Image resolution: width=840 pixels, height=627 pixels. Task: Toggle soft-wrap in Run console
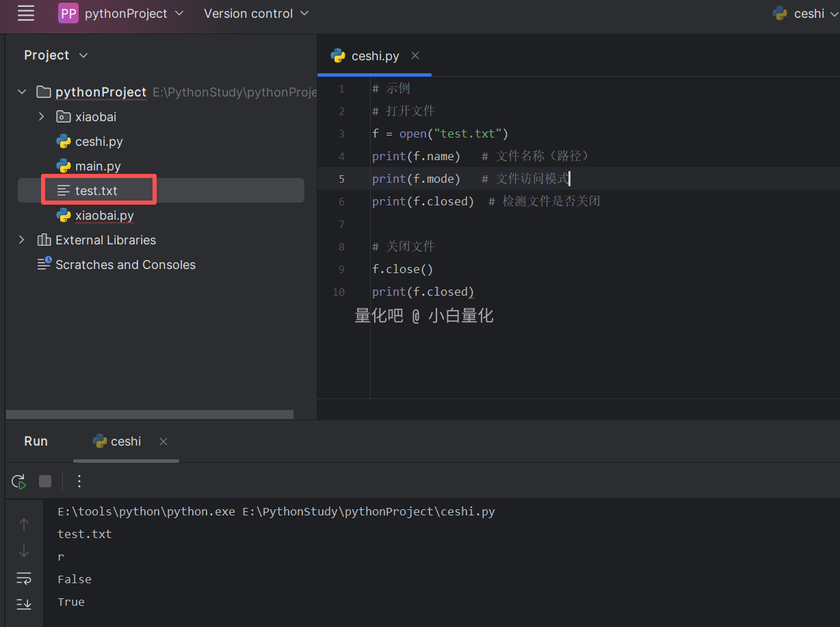(x=24, y=578)
